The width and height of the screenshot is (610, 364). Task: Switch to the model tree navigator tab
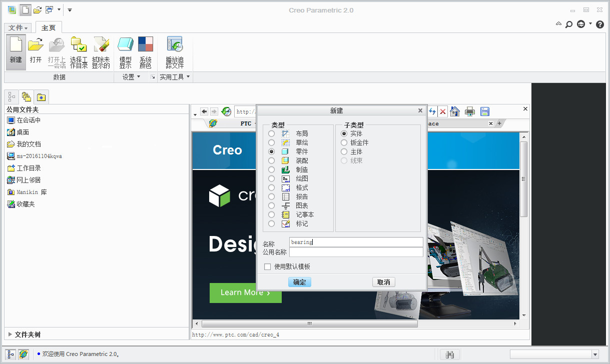click(12, 96)
